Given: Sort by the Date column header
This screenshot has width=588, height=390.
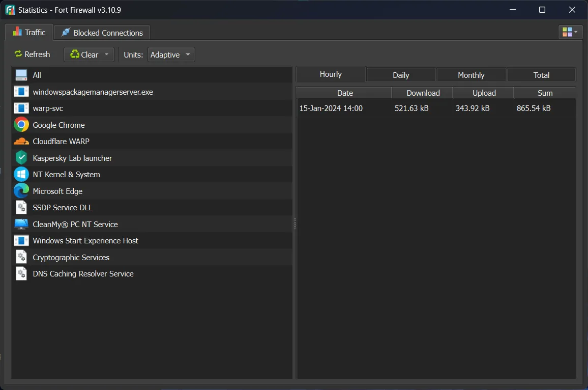Looking at the screenshot, I should (x=344, y=93).
